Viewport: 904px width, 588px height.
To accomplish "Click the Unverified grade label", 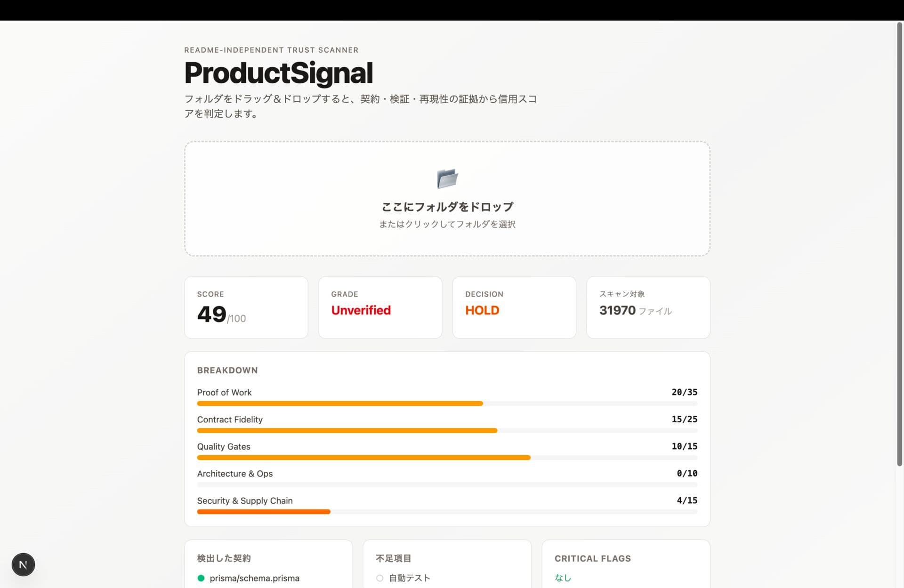I will [361, 310].
